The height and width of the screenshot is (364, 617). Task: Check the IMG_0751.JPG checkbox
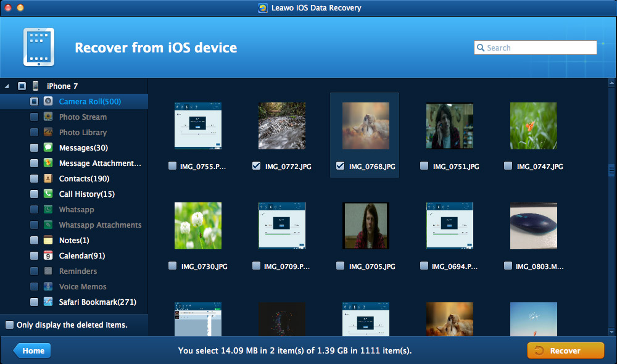tap(424, 166)
